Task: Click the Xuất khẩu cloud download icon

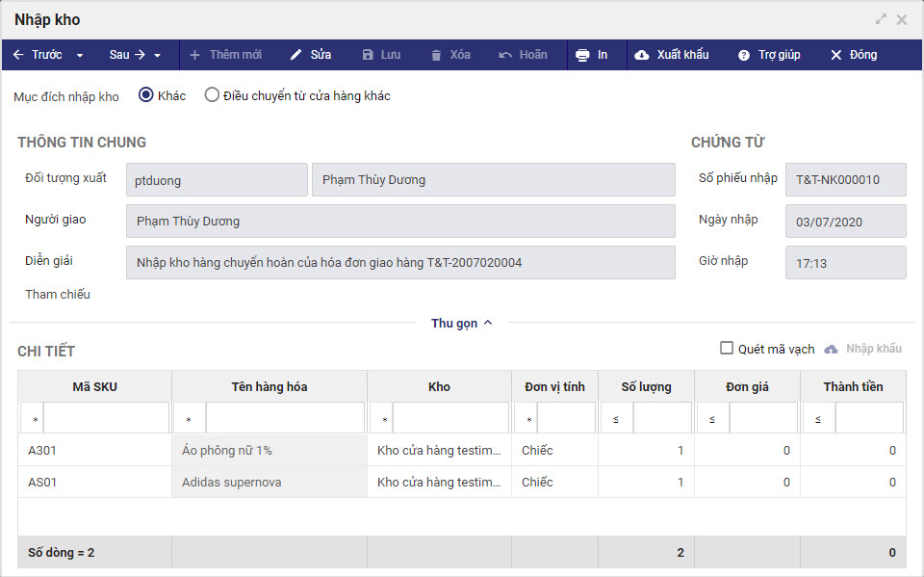Action: pyautogui.click(x=642, y=55)
